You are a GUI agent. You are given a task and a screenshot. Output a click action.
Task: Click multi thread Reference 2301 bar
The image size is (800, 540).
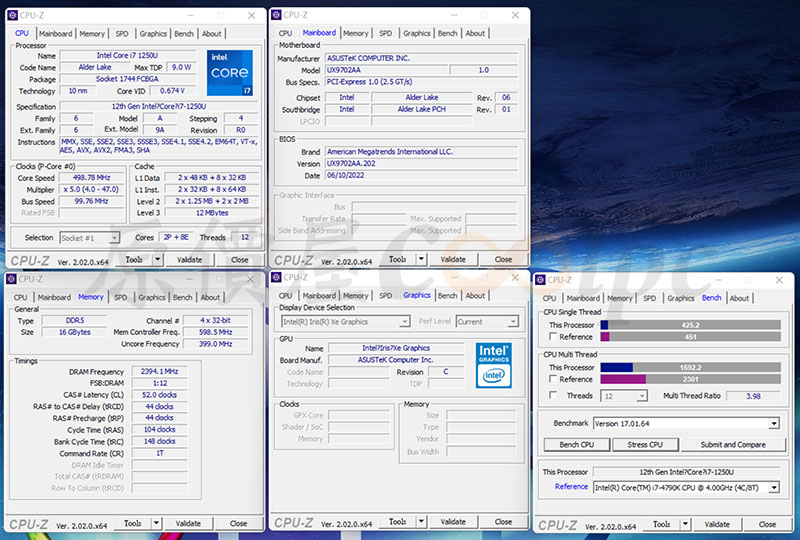click(x=690, y=379)
